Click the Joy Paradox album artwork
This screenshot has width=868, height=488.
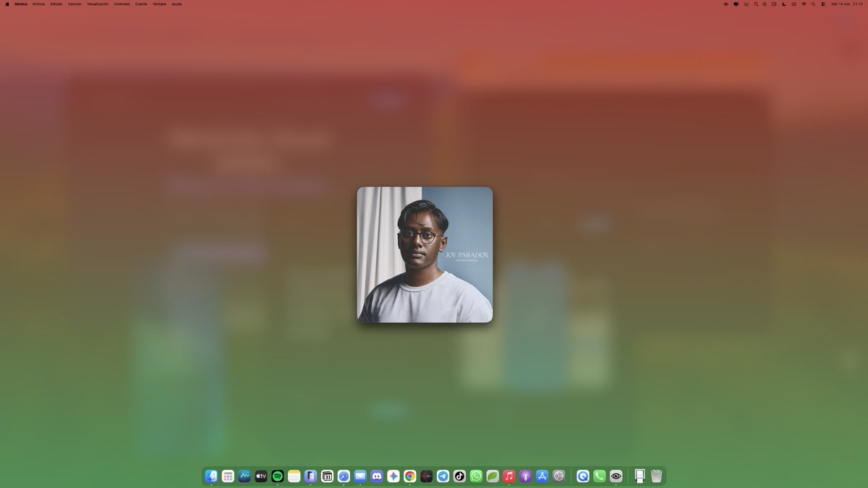click(425, 254)
